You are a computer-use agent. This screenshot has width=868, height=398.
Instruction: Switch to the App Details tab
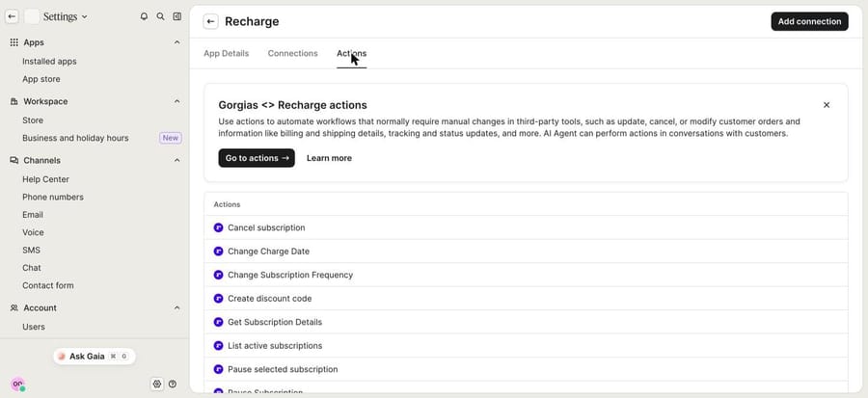pos(227,54)
